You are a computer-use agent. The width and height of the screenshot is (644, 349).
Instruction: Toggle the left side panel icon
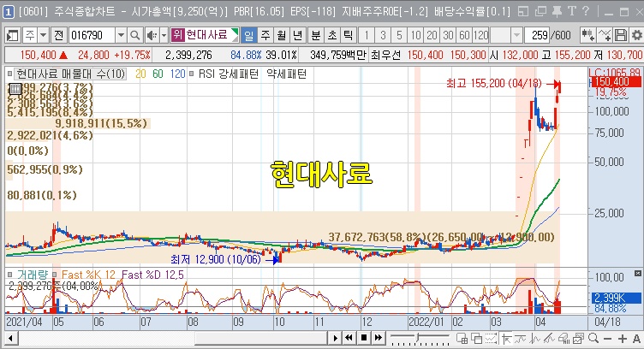(x=12, y=35)
